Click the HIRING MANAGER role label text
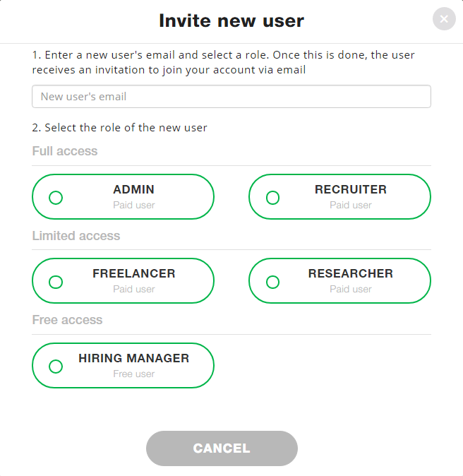This screenshot has height=476, width=463. pos(133,358)
